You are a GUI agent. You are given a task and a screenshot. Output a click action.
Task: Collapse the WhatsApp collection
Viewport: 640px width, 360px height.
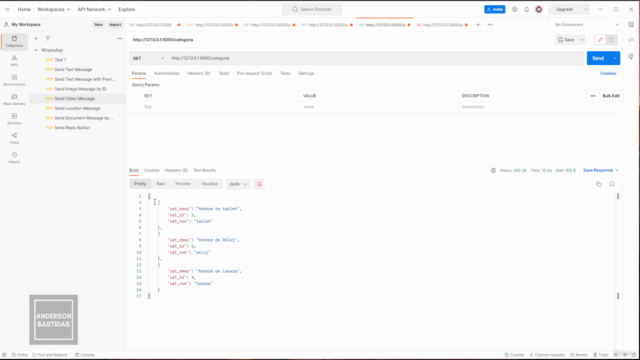[x=36, y=50]
